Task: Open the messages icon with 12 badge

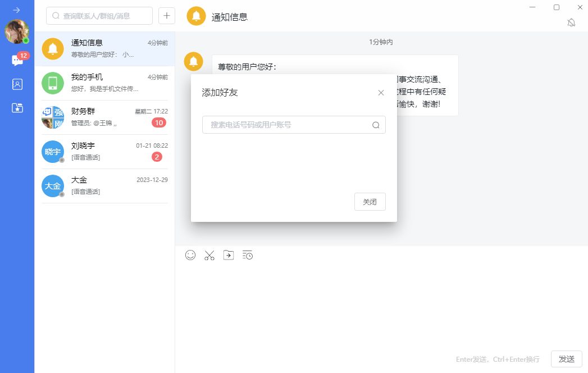Action: [17, 61]
